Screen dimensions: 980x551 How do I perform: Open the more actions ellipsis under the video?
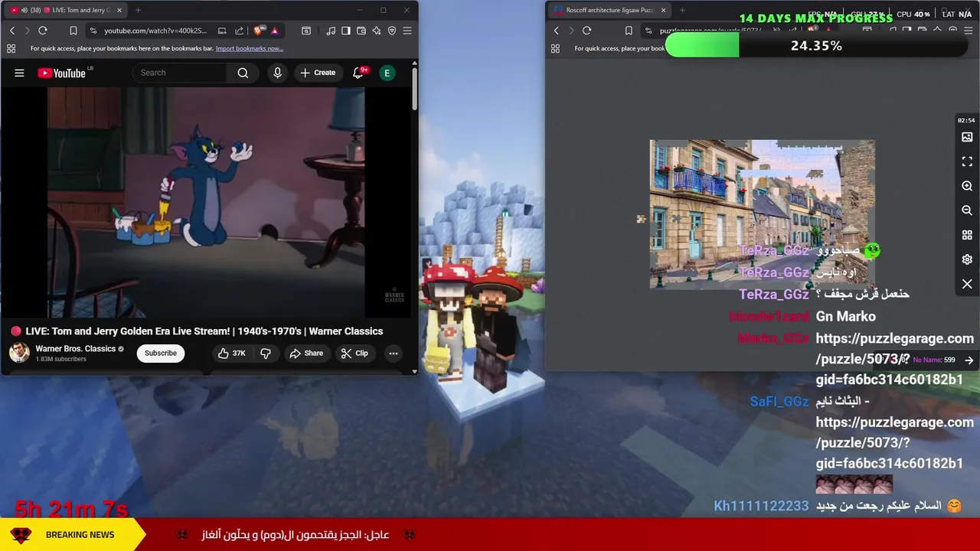pyautogui.click(x=393, y=353)
